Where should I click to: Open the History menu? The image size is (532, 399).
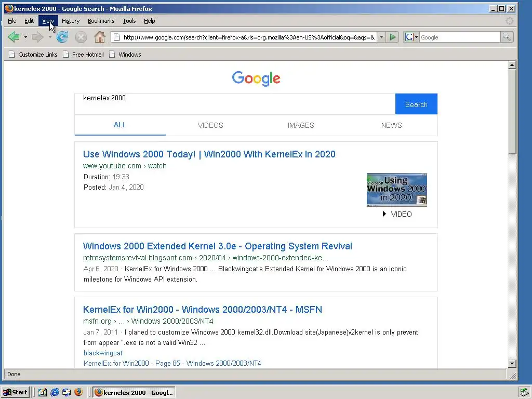click(x=71, y=21)
